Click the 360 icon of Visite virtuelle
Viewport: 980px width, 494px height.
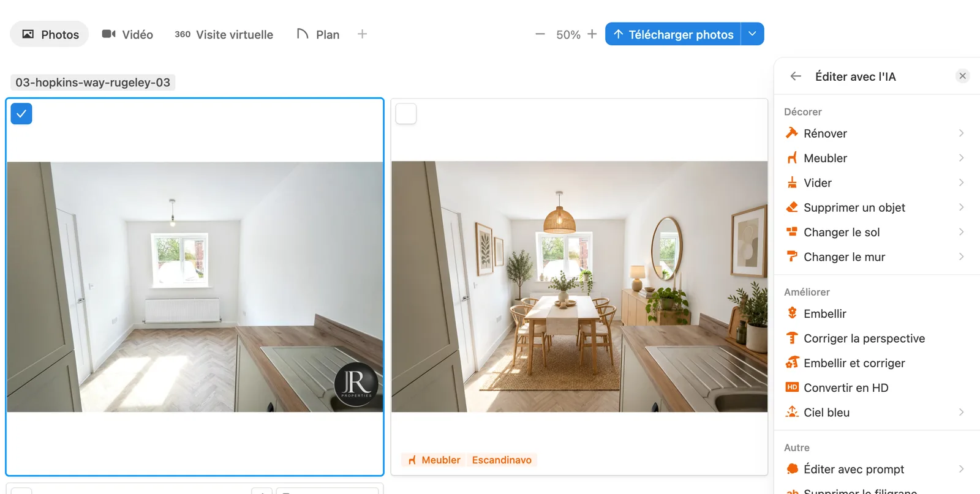[x=183, y=34]
